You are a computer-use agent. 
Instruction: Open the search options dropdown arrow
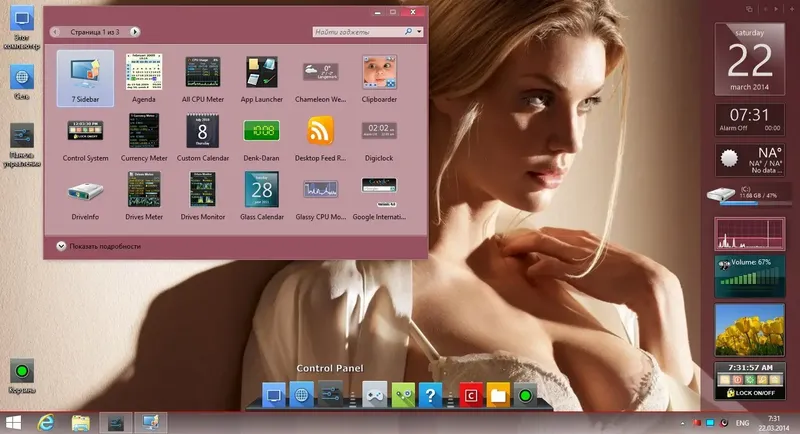point(419,32)
